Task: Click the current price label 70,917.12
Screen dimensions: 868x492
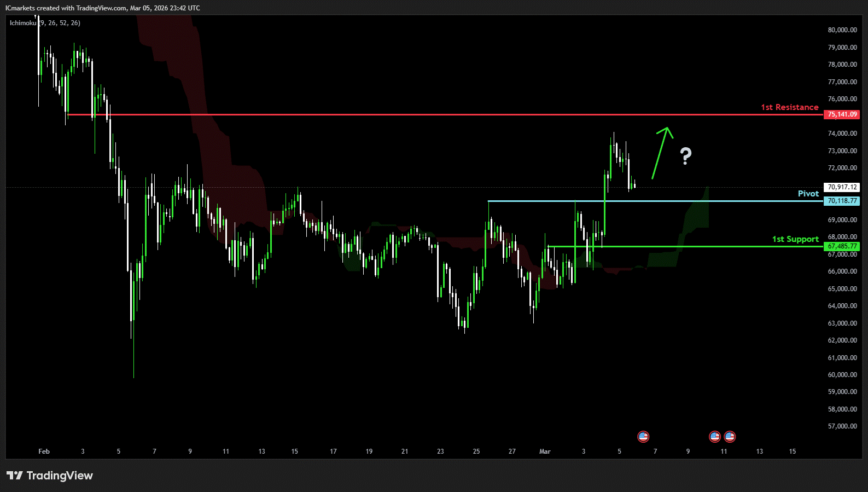Action: (x=842, y=187)
